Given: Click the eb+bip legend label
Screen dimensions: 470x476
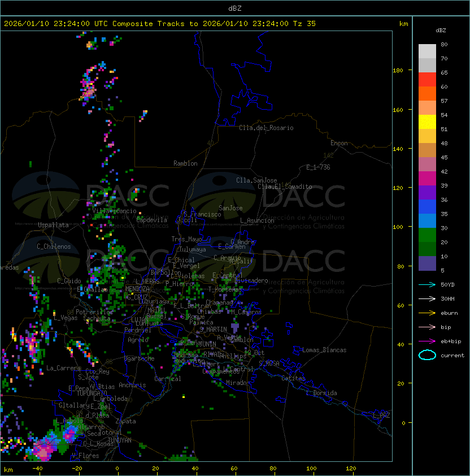Looking at the screenshot, I should [451, 341].
